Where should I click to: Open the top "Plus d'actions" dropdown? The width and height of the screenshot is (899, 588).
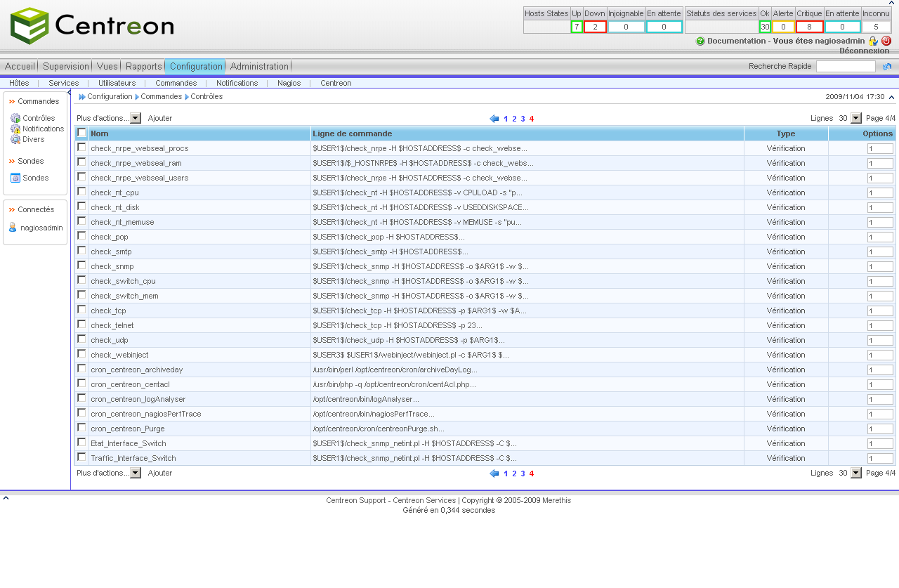[x=136, y=119]
